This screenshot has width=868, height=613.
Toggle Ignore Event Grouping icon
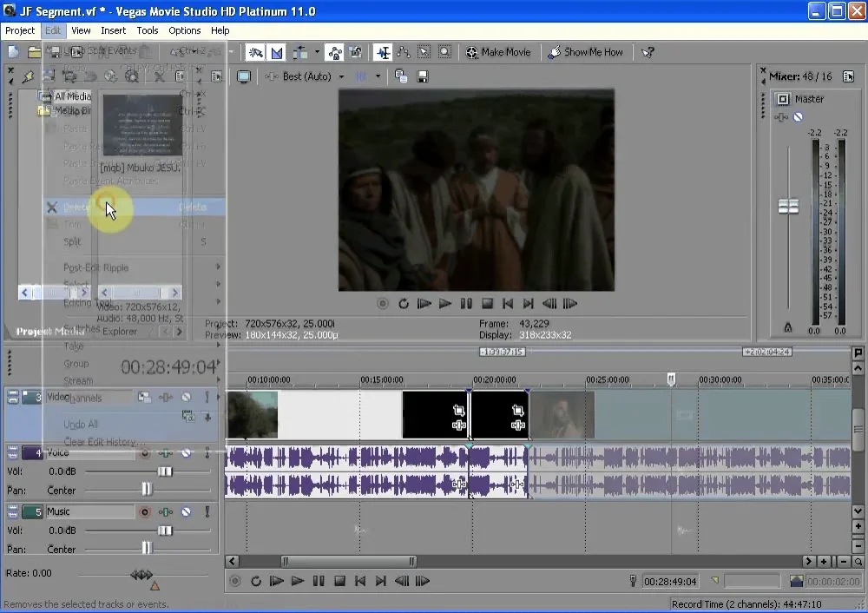click(x=355, y=53)
